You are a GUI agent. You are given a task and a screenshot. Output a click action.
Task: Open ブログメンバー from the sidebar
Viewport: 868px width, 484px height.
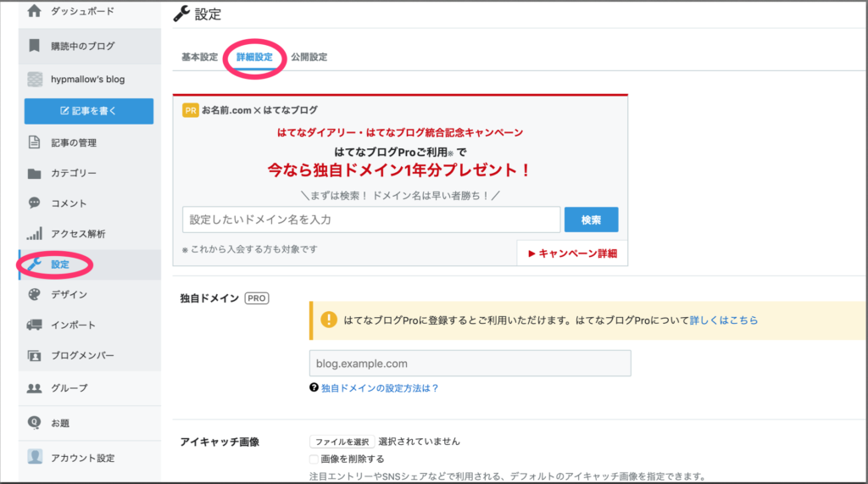coord(82,356)
